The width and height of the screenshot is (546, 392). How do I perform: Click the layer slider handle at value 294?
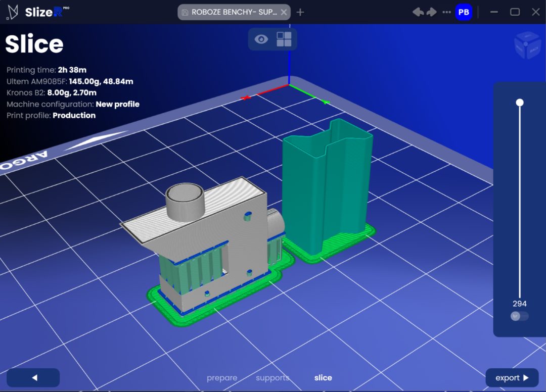tap(520, 102)
